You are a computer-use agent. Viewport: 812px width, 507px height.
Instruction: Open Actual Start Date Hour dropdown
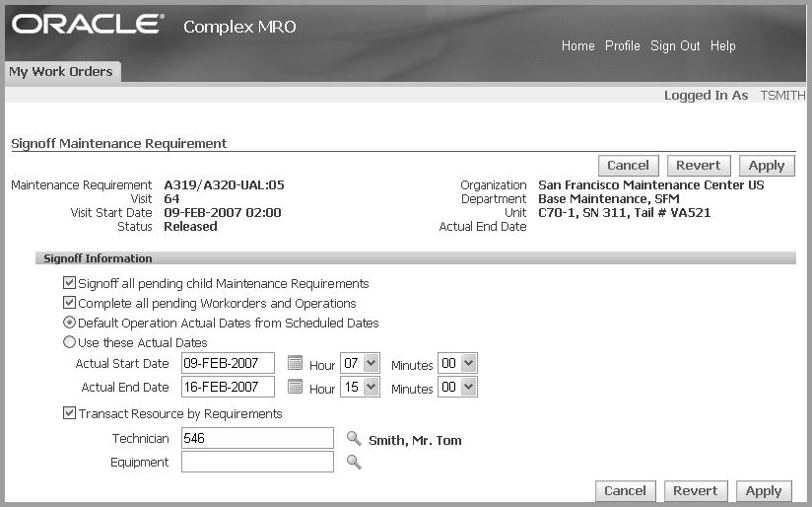tap(360, 363)
